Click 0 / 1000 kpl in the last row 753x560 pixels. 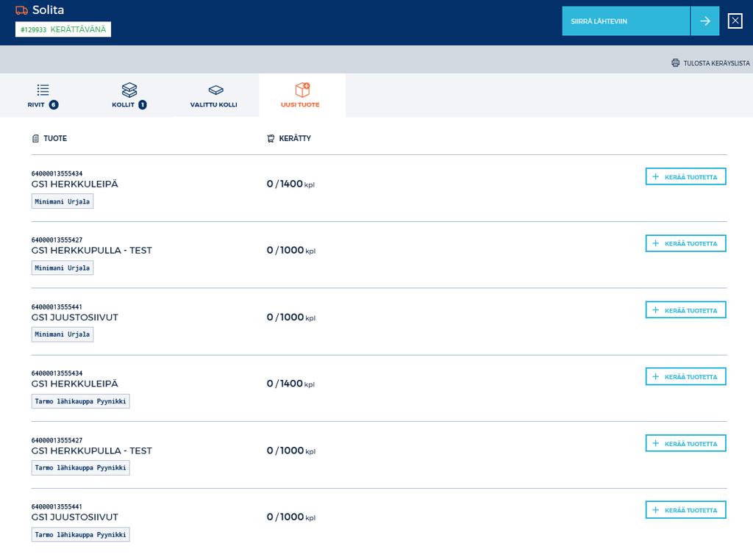pyautogui.click(x=291, y=517)
